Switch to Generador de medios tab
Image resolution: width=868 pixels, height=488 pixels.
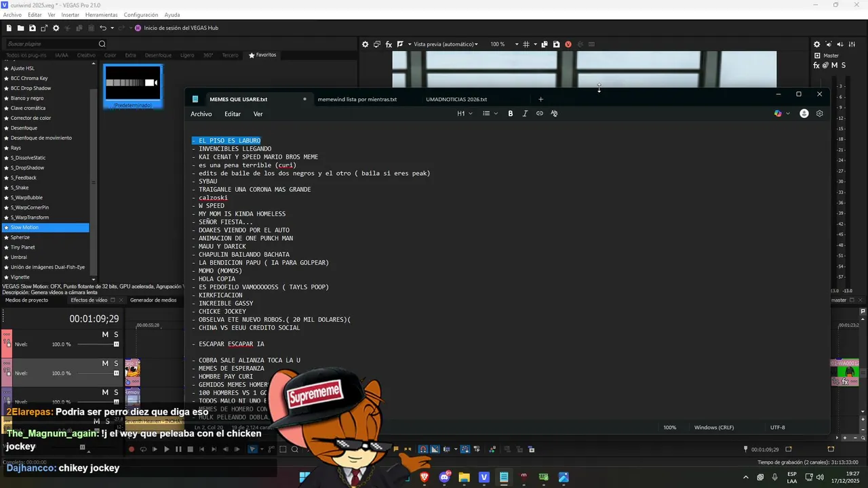point(153,300)
